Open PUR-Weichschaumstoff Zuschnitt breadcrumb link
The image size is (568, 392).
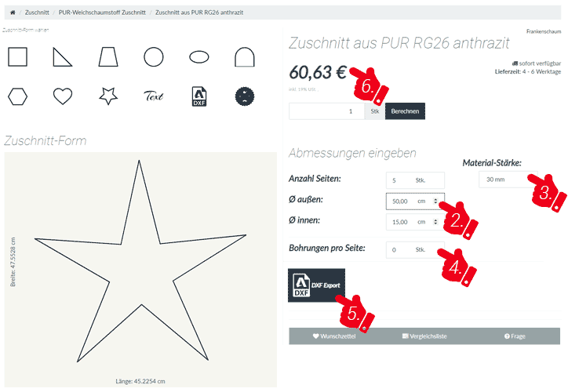[x=102, y=13]
